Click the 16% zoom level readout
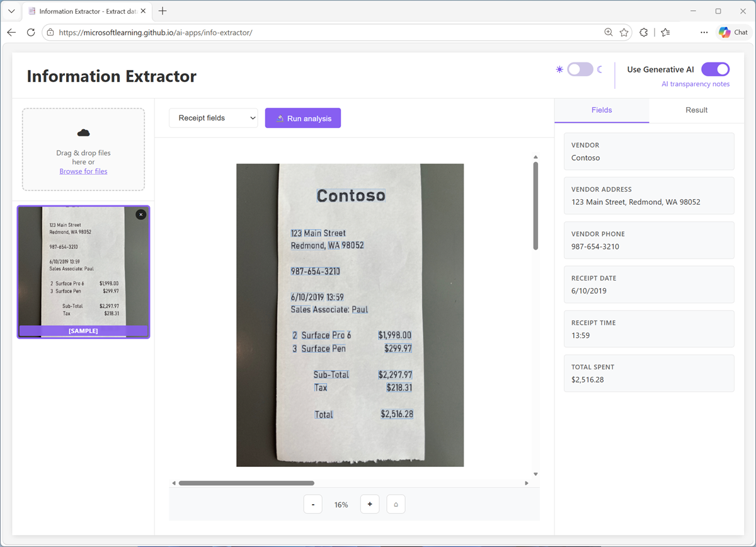This screenshot has height=547, width=756. 341,505
